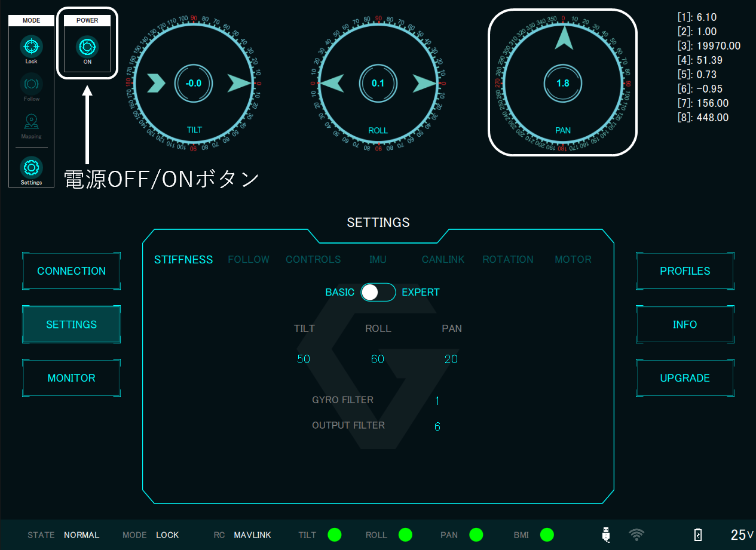Open the FOLLOW settings tab
756x550 pixels.
249,259
